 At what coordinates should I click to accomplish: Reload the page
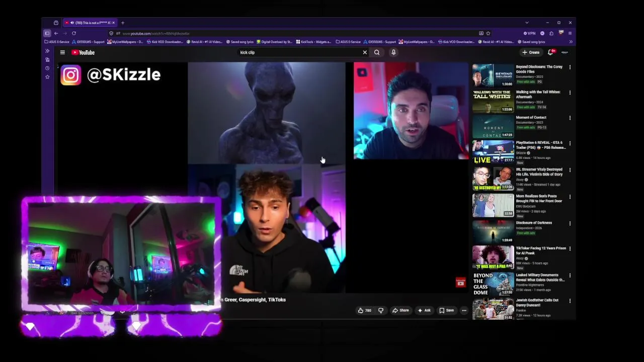click(x=73, y=33)
